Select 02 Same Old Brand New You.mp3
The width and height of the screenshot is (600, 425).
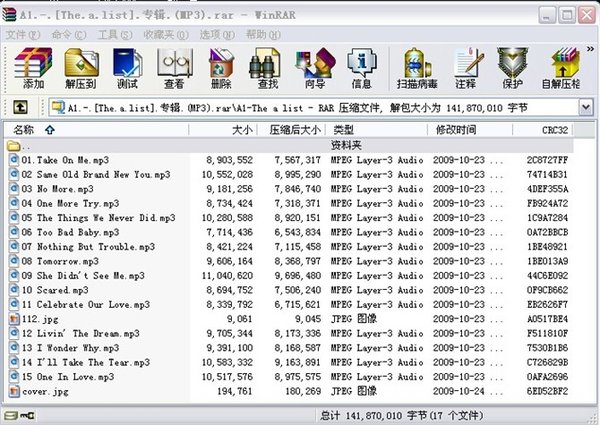click(96, 174)
